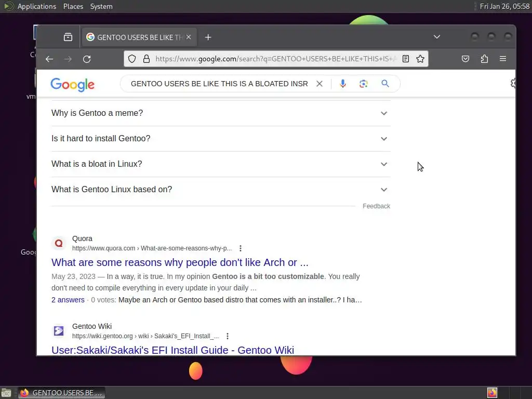Go back using the browser back arrow
Image resolution: width=532 pixels, height=399 pixels.
49,59
